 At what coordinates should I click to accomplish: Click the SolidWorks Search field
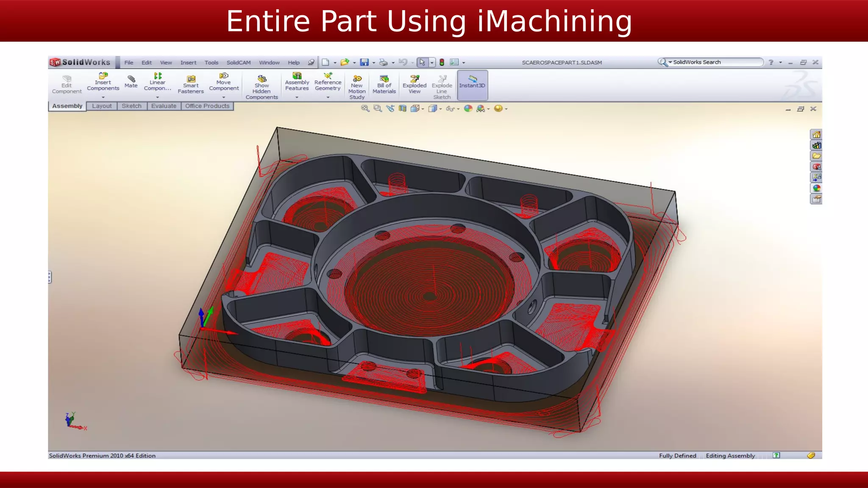click(716, 62)
